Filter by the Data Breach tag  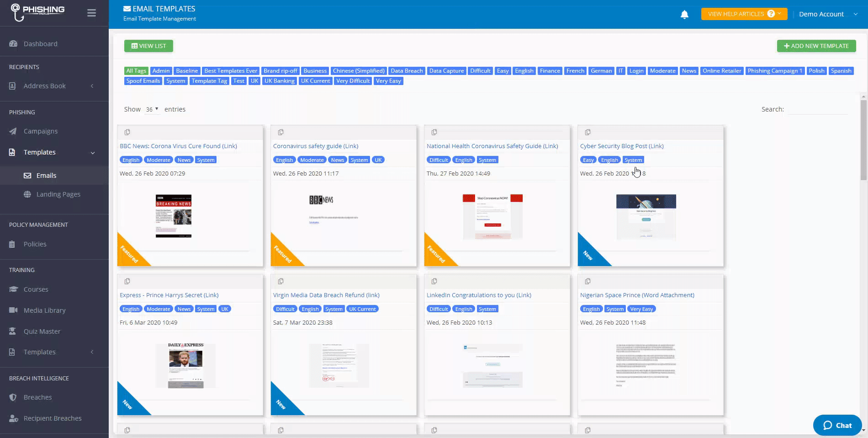tap(407, 71)
